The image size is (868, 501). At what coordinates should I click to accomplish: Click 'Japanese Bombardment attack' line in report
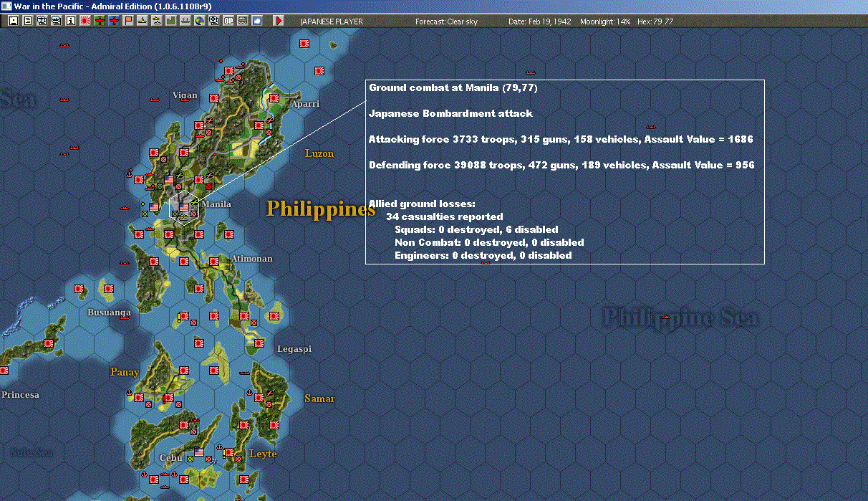(450, 113)
